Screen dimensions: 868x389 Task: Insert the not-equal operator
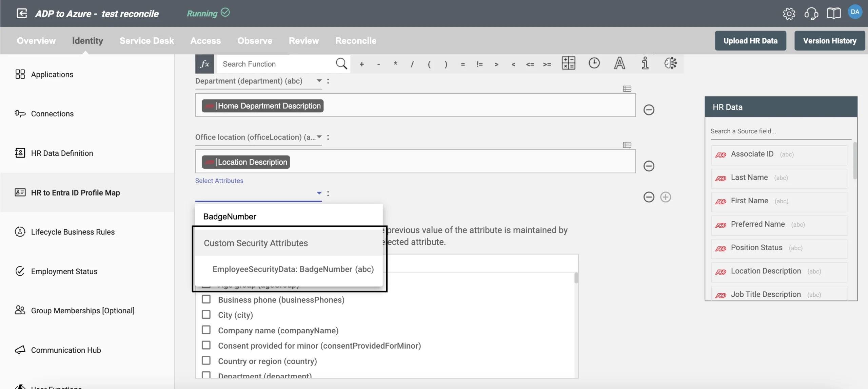[x=479, y=64]
